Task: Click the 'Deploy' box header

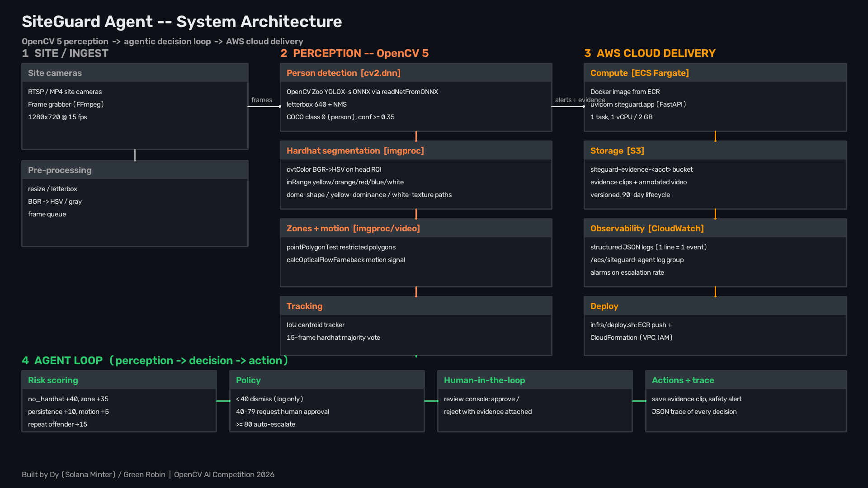Action: click(715, 306)
